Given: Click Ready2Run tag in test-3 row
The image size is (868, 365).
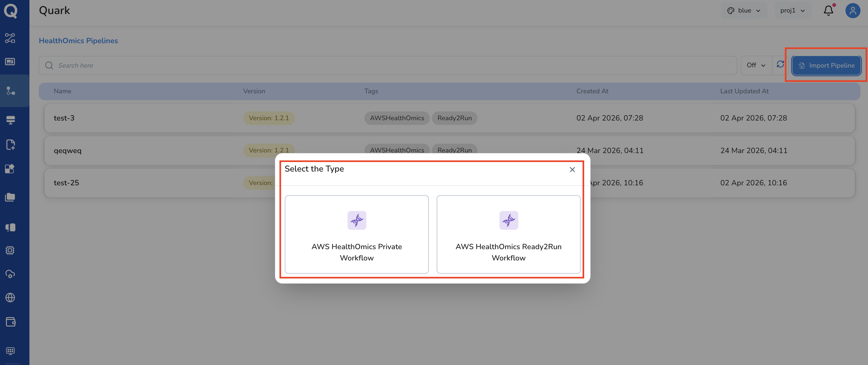Looking at the screenshot, I should click(454, 118).
